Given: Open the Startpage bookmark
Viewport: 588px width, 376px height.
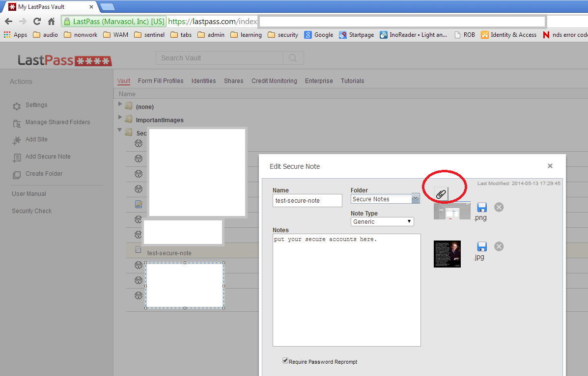Looking at the screenshot, I should pyautogui.click(x=357, y=35).
